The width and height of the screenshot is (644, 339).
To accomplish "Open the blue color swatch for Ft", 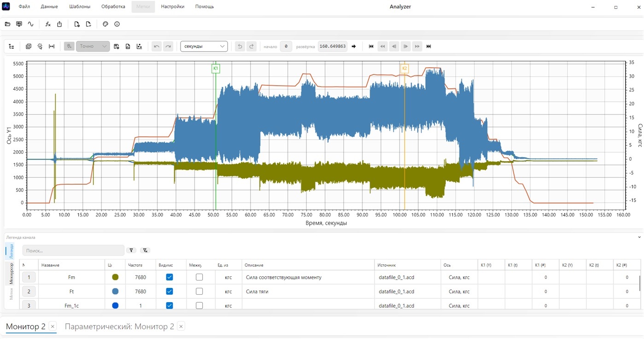I will (115, 291).
